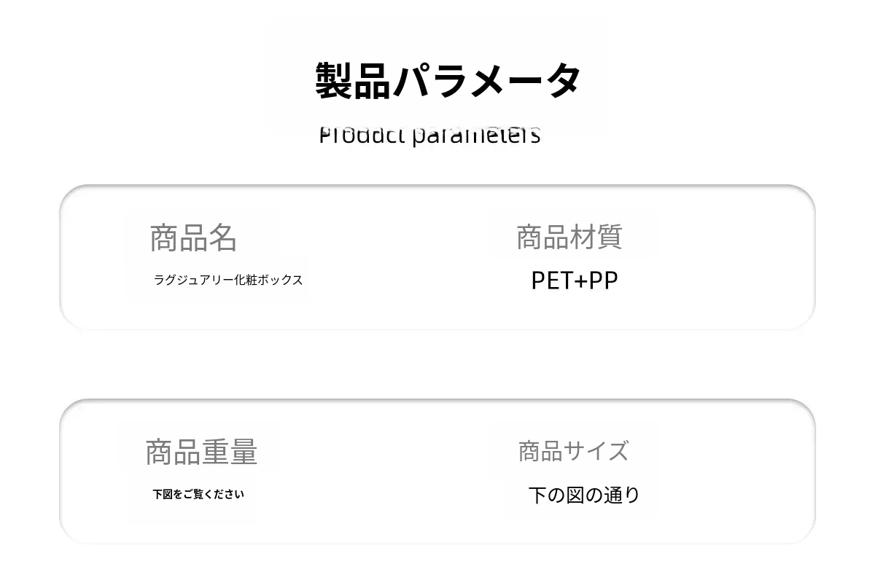The image size is (875, 588).
Task: Click the plus sign in PET+PP
Action: (580, 281)
